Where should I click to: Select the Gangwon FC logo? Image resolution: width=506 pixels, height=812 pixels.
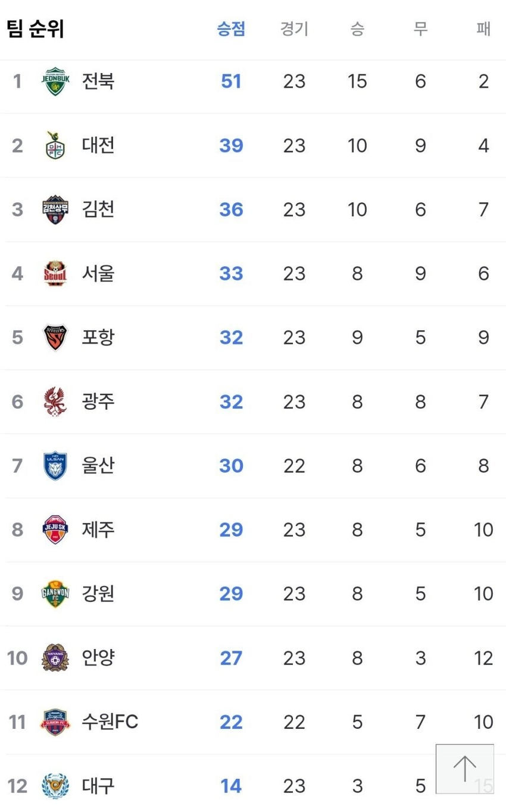pyautogui.click(x=55, y=594)
